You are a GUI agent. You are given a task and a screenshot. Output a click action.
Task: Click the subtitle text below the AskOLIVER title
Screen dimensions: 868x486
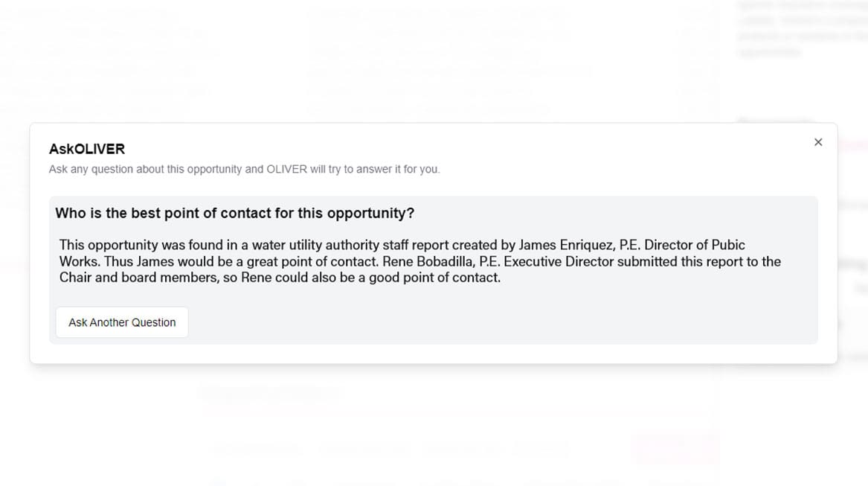point(244,169)
